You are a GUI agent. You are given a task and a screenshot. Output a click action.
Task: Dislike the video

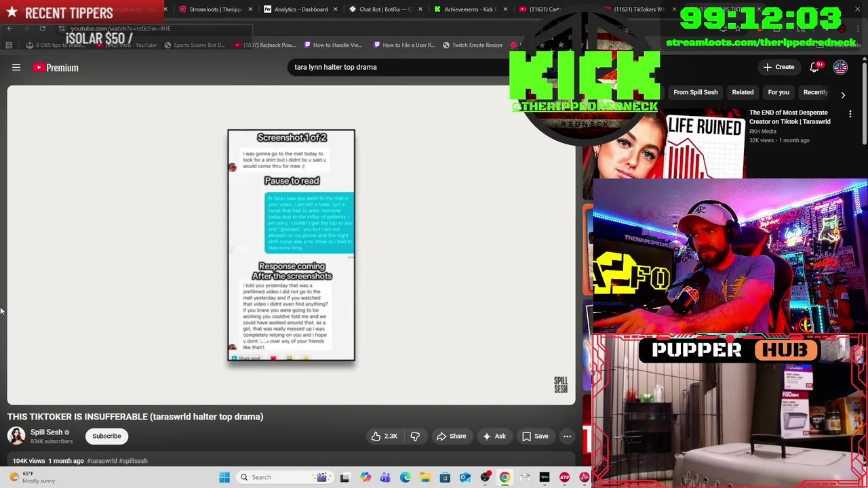(x=415, y=436)
